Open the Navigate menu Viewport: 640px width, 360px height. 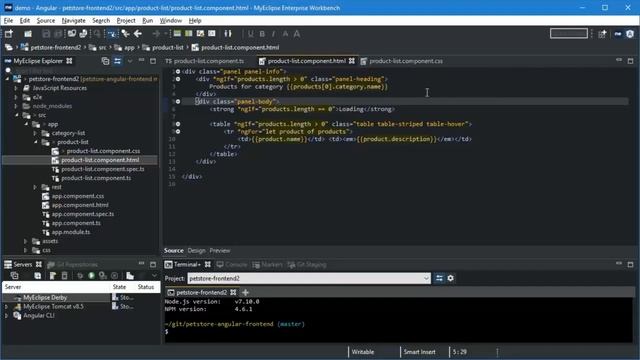pos(74,20)
